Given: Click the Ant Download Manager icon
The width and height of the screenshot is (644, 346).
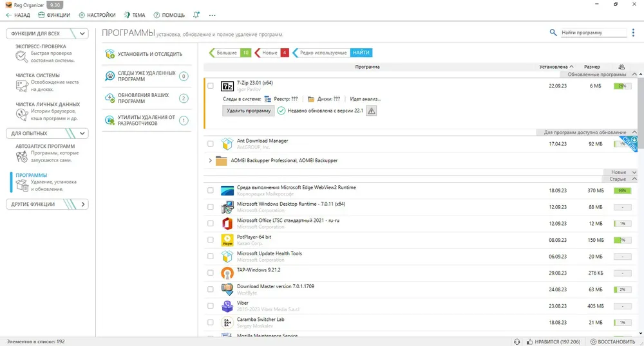Looking at the screenshot, I should coord(227,144).
